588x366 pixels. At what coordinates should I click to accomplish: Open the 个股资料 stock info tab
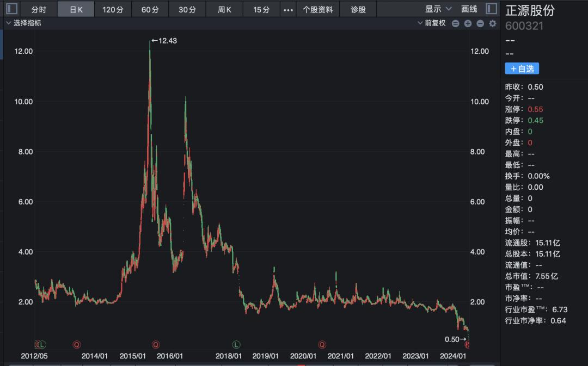[320, 9]
